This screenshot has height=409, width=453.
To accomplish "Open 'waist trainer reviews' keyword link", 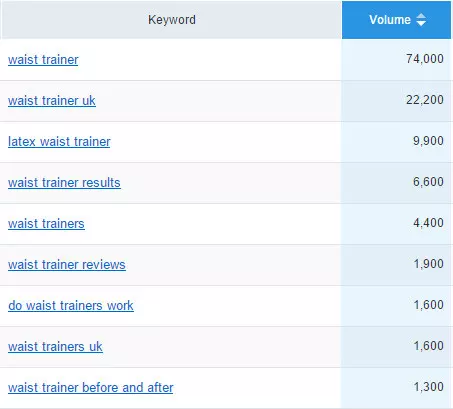I will 67,265.
